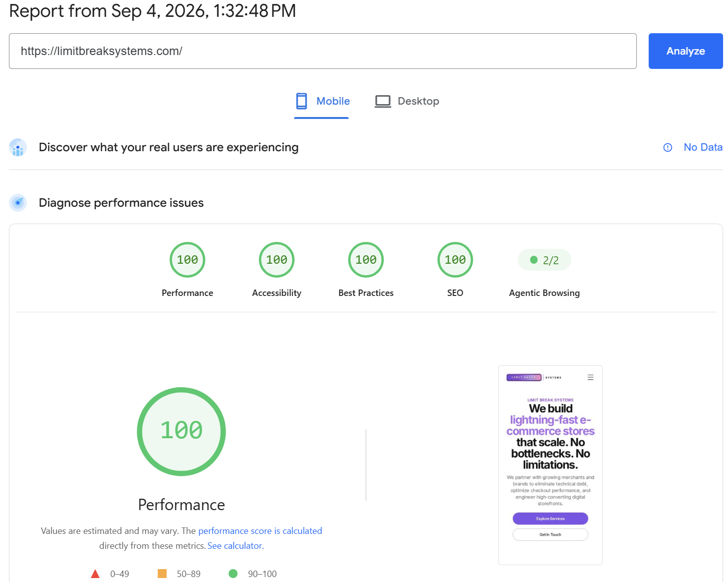Click the SEO 100 score gauge

coord(455,260)
